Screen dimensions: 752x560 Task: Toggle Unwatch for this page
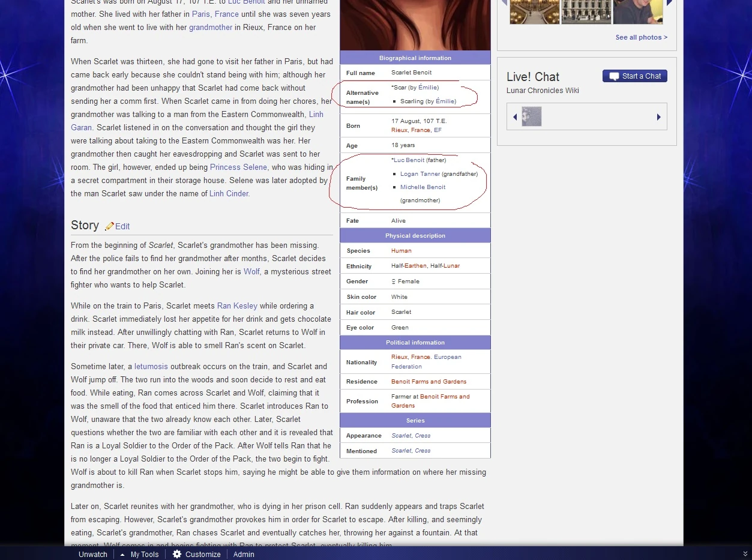tap(93, 554)
